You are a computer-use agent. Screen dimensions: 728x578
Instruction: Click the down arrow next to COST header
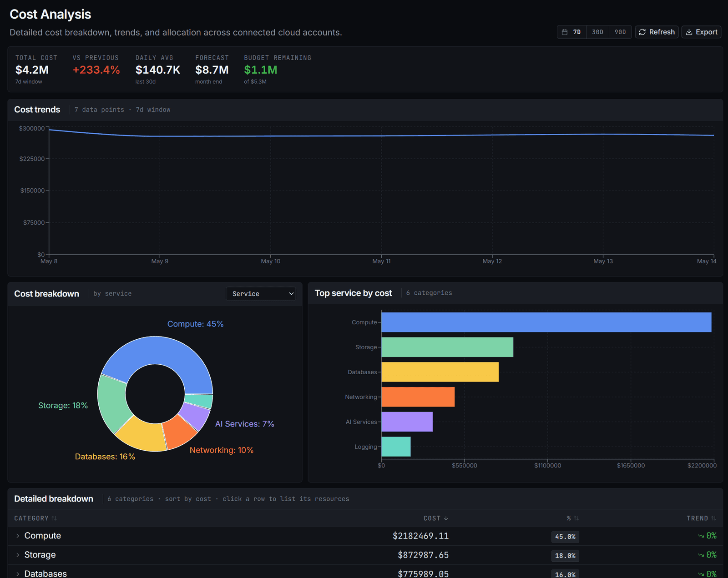click(446, 518)
